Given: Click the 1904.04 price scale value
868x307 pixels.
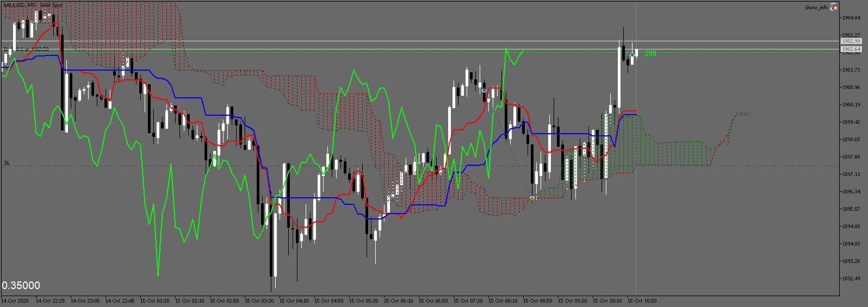Looking at the screenshot, I should pyautogui.click(x=851, y=18).
